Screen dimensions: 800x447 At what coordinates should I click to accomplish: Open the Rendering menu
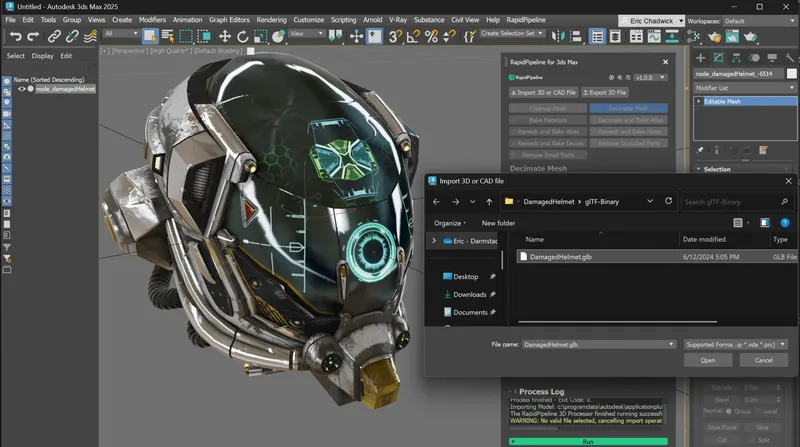click(271, 19)
